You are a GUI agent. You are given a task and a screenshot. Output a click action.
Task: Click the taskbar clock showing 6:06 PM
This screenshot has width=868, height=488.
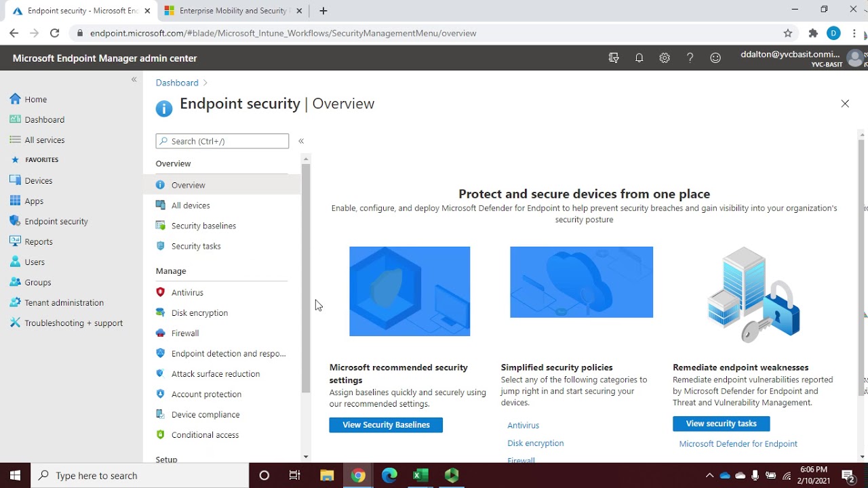(813, 475)
